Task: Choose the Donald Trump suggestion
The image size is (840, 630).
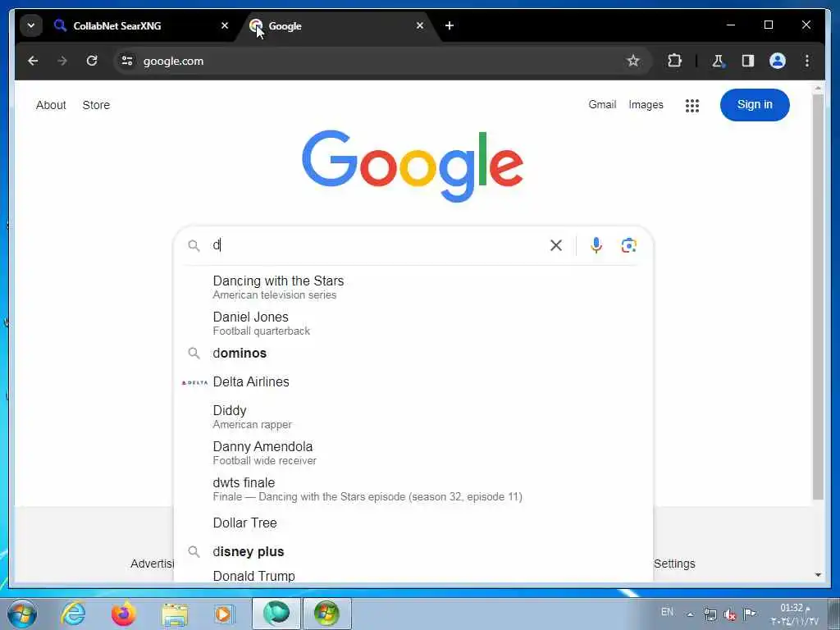Action: 413,575
